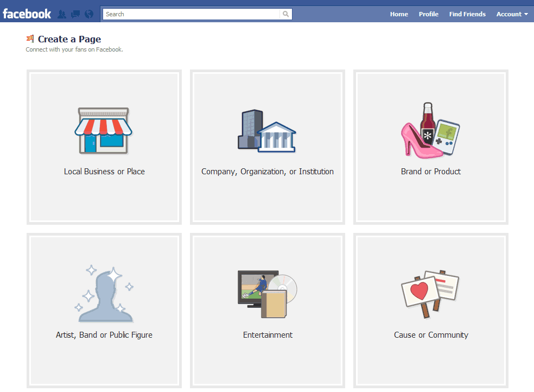Screen dimensions: 534x392
Task: Open messages icon in header
Action: click(x=75, y=14)
